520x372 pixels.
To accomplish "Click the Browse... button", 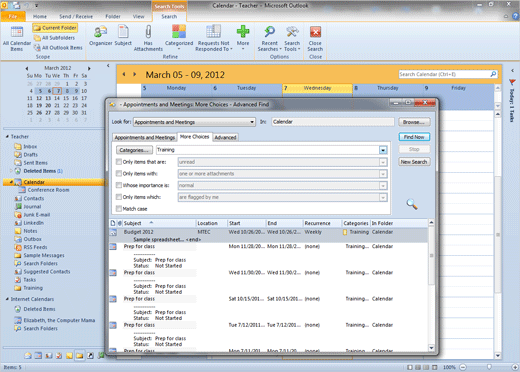I will pyautogui.click(x=414, y=122).
